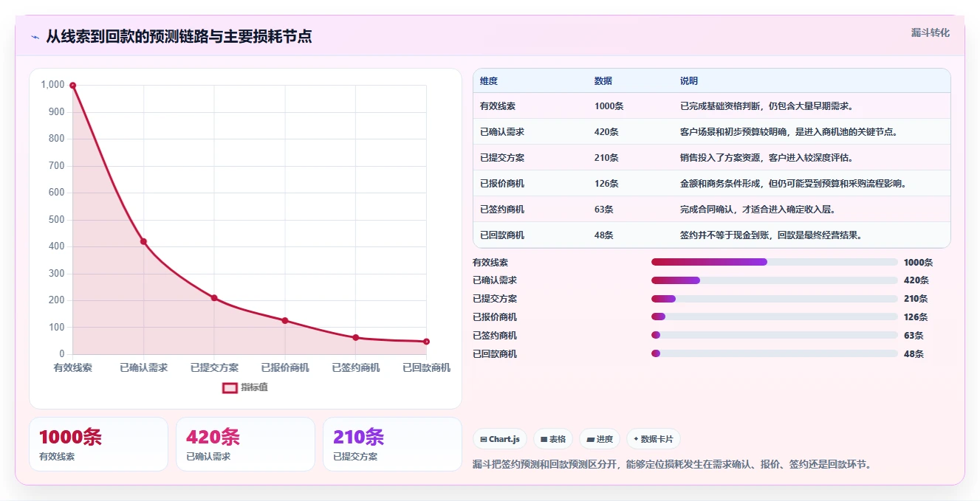This screenshot has height=501, width=980.
Task: Click the 1,000 y-axis tick label
Action: [52, 85]
